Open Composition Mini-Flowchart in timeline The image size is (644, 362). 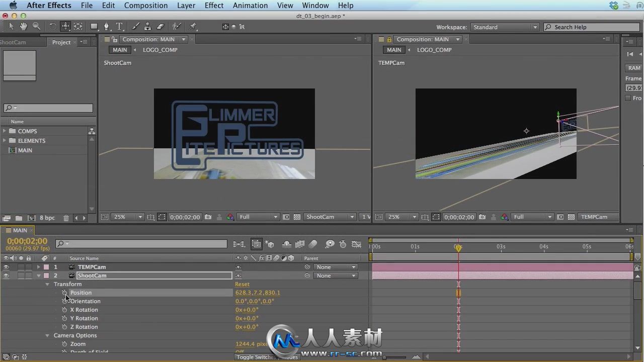[x=239, y=244]
